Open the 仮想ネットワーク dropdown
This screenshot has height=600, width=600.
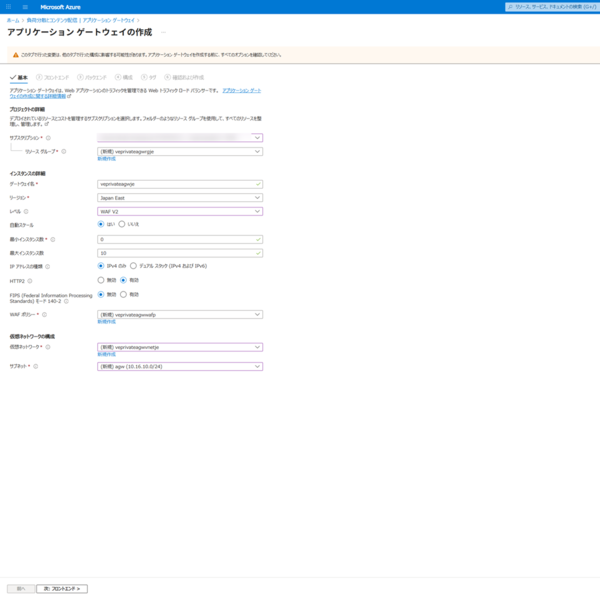[x=180, y=347]
